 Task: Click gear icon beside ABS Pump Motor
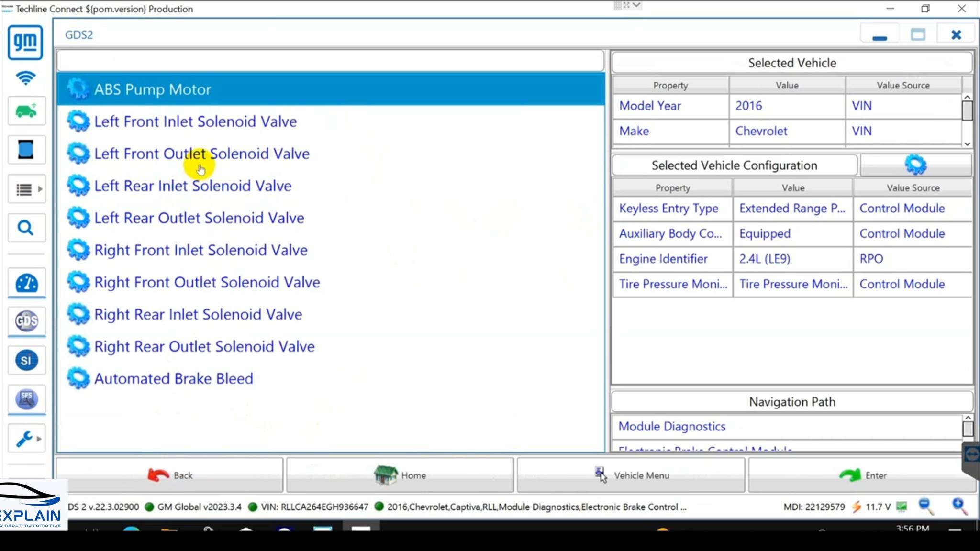[78, 89]
